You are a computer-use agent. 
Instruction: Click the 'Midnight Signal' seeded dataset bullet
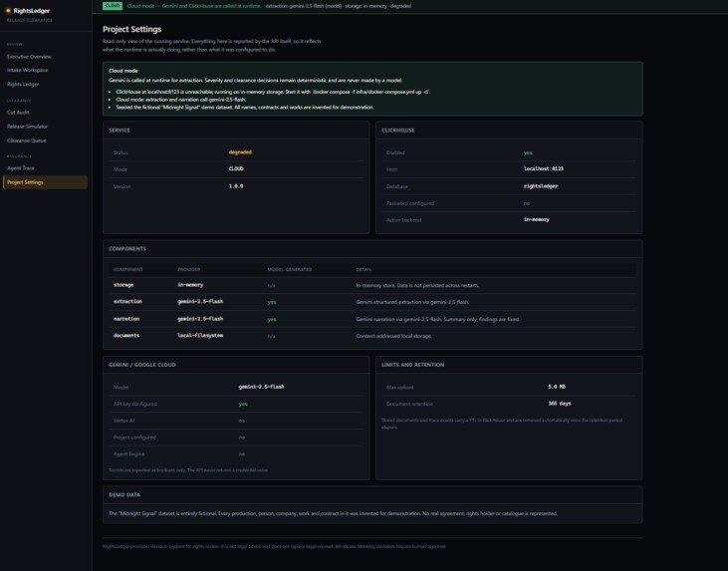245,108
